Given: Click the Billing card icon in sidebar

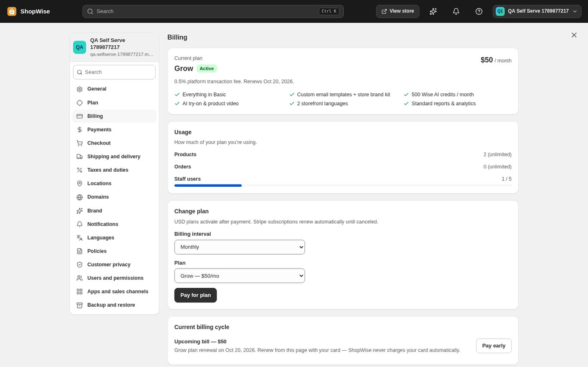Looking at the screenshot, I should coord(80,116).
